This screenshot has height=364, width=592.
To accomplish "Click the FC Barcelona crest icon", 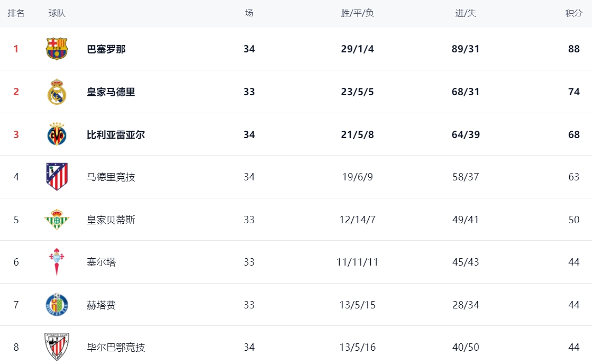I will pyautogui.click(x=57, y=49).
